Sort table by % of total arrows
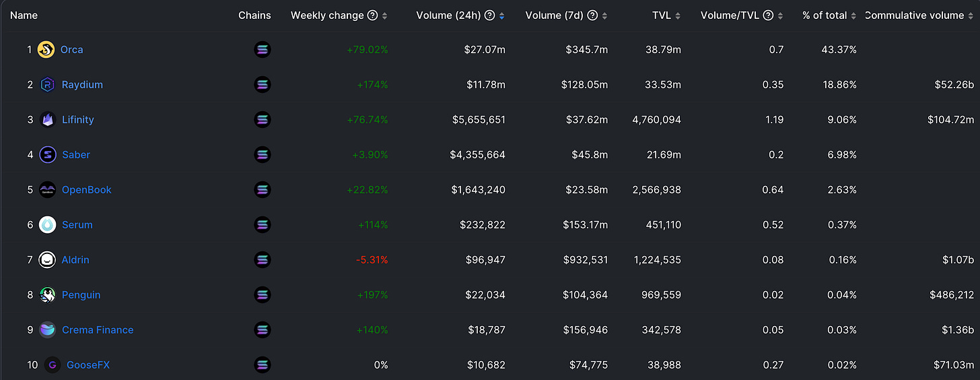The height and width of the screenshot is (380, 980). point(853,15)
